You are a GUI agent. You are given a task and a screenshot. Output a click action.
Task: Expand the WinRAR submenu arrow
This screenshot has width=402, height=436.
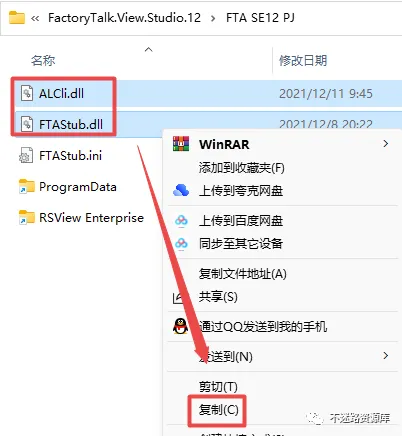386,144
